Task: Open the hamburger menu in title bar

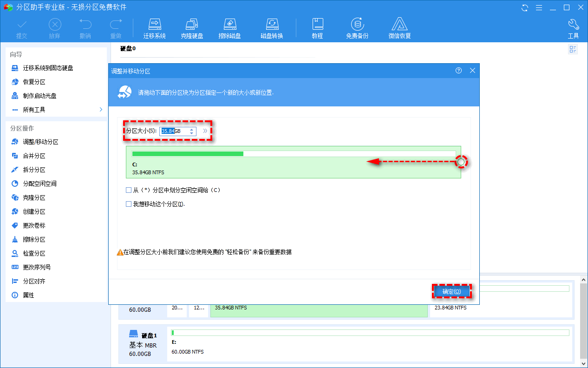Action: (x=538, y=7)
